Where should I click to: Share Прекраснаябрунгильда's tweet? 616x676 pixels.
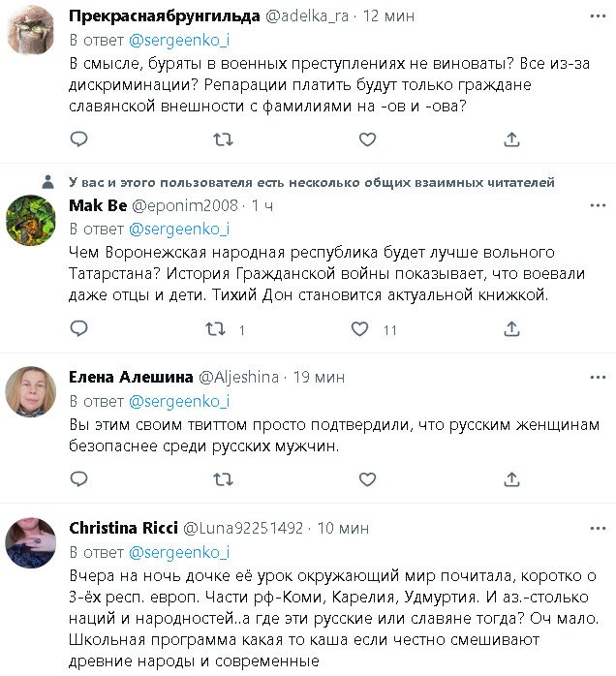(512, 139)
